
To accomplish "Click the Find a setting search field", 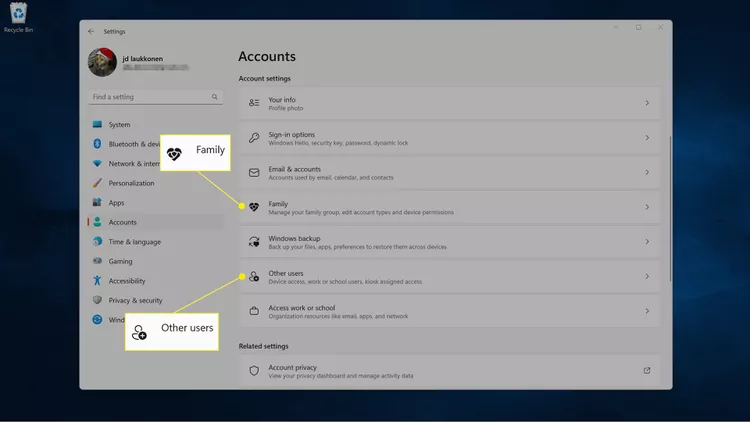I will (155, 97).
